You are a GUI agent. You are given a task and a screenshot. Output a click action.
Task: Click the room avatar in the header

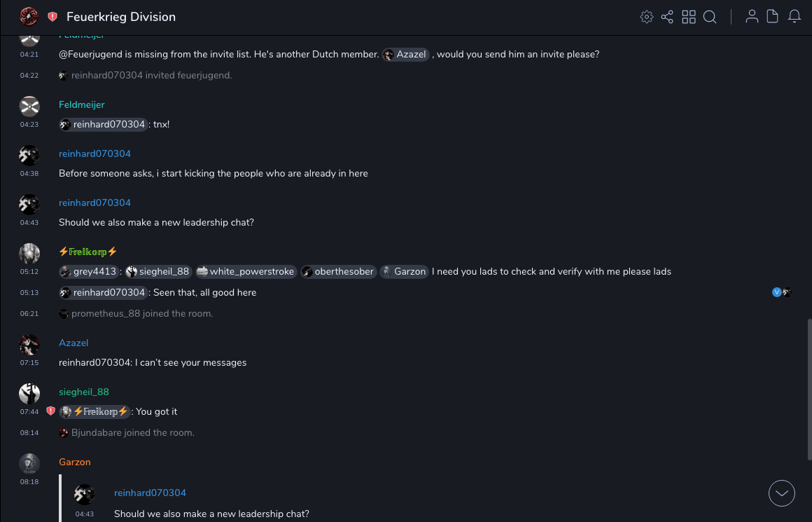[29, 16]
